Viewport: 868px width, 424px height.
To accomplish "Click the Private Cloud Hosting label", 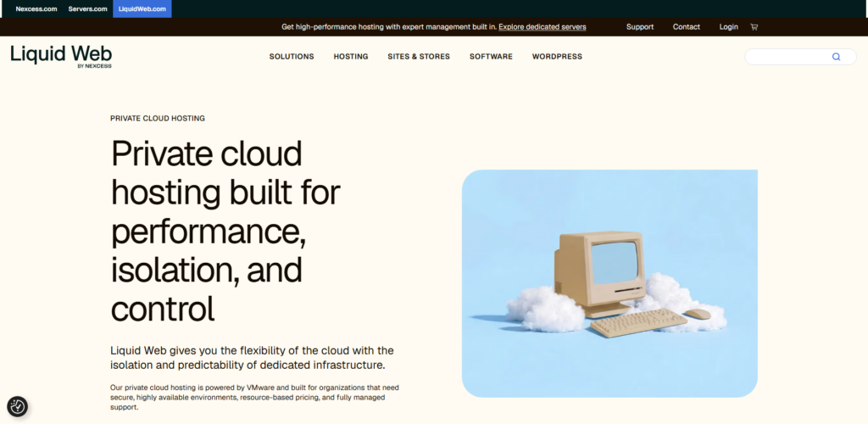I will 158,118.
